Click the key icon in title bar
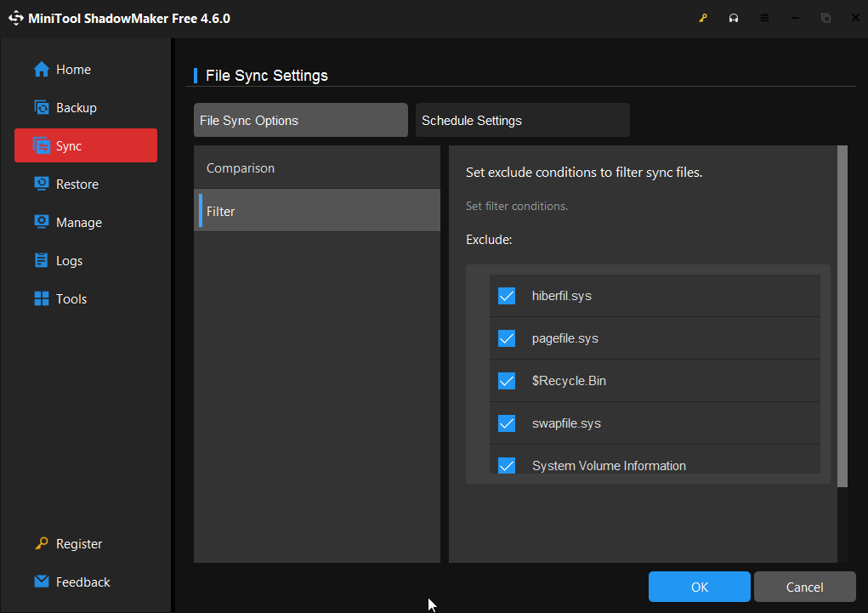The width and height of the screenshot is (868, 613). pos(703,18)
